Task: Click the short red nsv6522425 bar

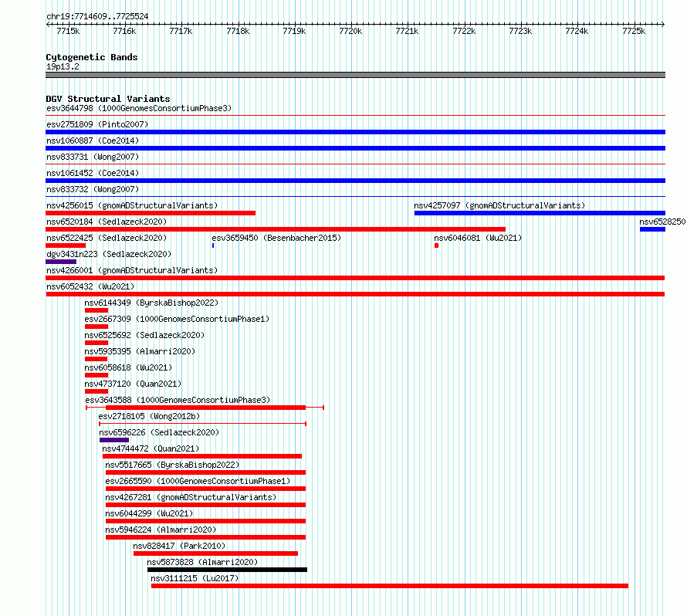Action: [66, 245]
